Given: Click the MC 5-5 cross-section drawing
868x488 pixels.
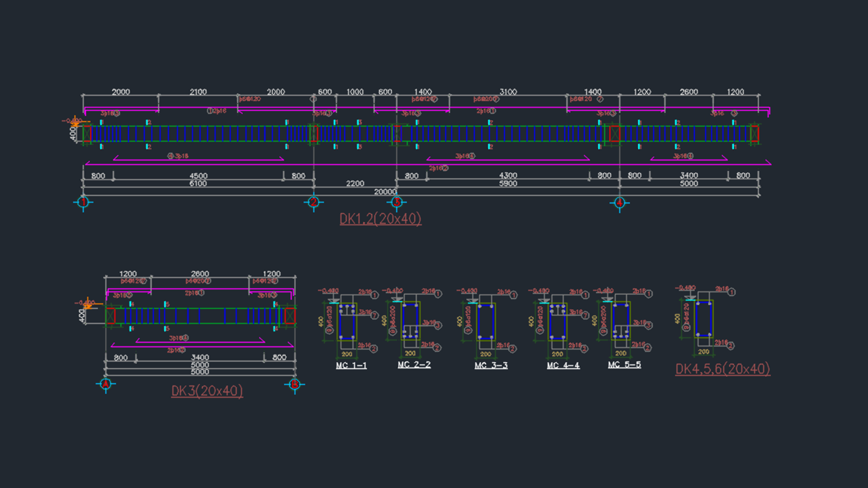Looking at the screenshot, I should click(x=620, y=320).
